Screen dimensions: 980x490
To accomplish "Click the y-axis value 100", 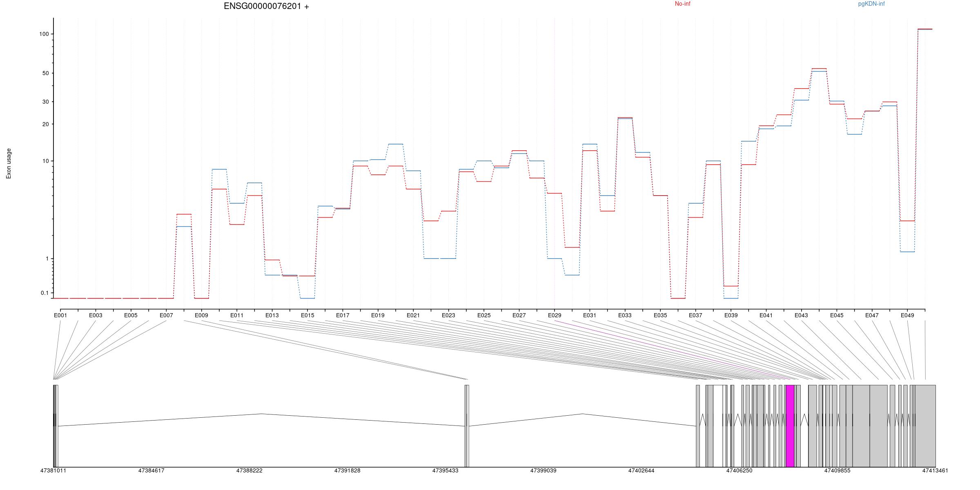I will (x=44, y=34).
